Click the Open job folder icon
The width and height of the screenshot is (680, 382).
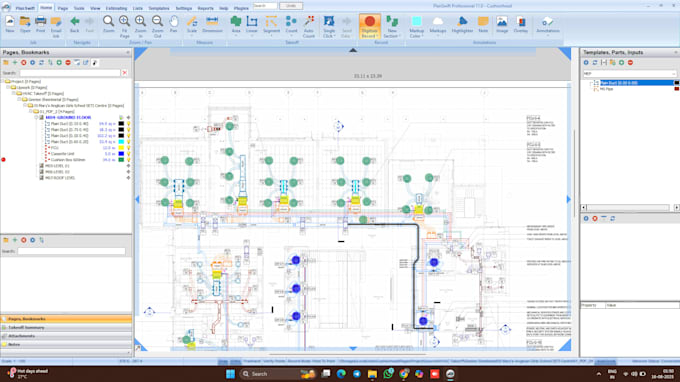[25, 21]
